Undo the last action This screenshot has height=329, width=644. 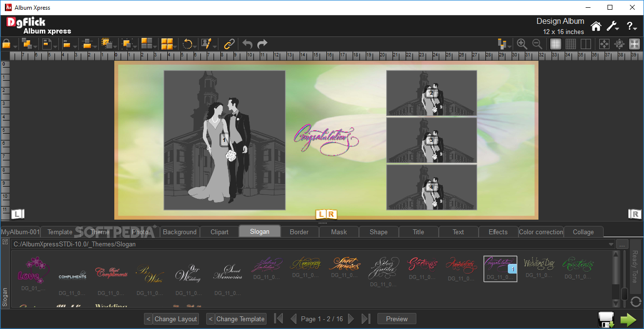pos(248,44)
